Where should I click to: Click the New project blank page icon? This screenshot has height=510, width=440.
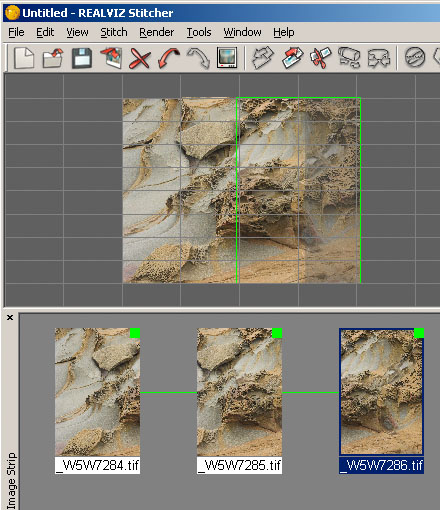24,58
